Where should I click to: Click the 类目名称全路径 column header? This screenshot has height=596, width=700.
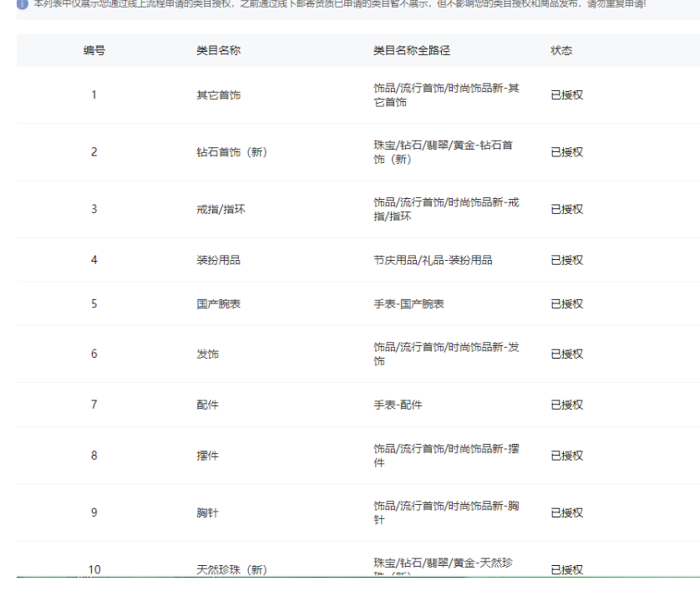pyautogui.click(x=411, y=51)
